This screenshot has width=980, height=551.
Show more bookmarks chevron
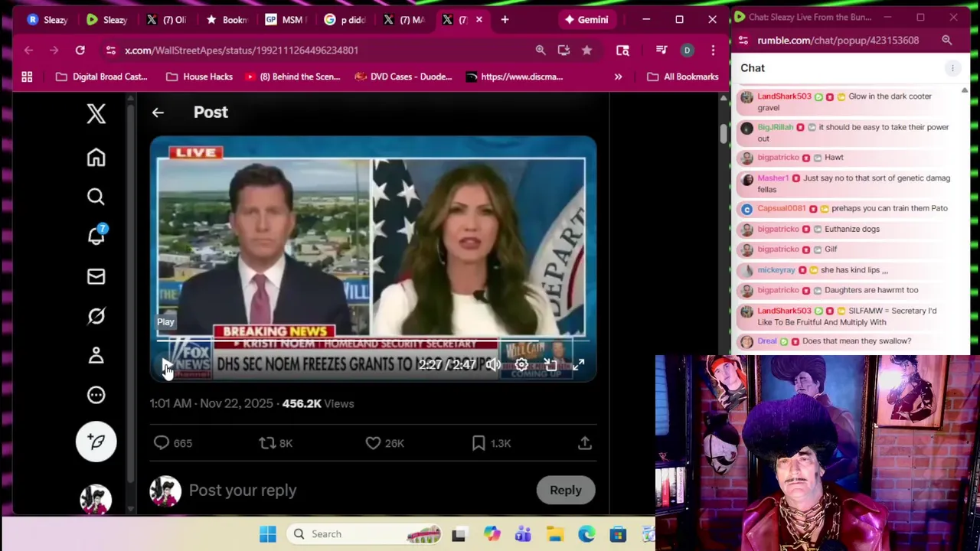[x=618, y=77]
